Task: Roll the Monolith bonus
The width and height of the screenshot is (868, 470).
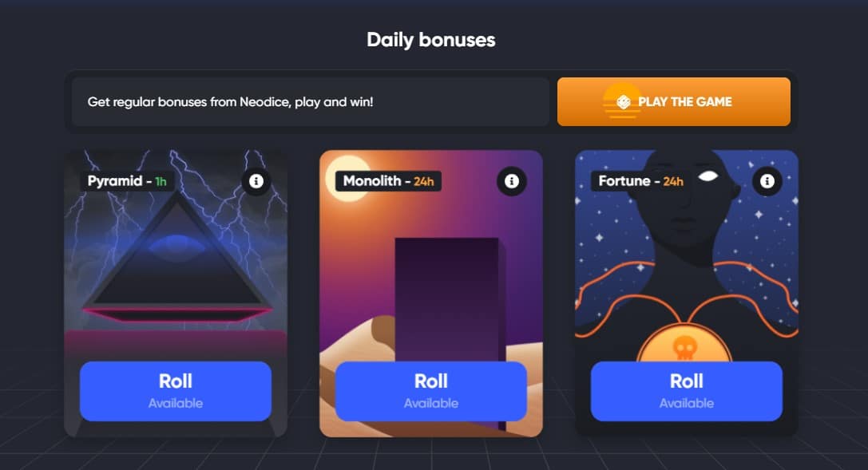Action: (x=430, y=391)
